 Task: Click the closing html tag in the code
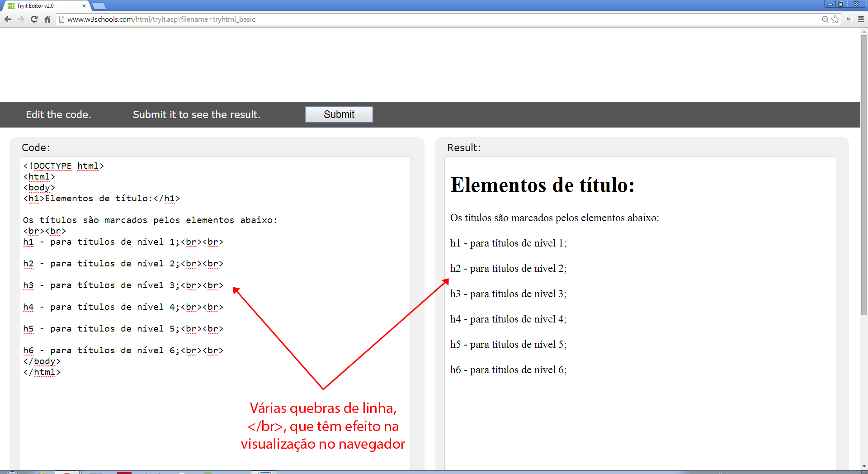click(42, 372)
